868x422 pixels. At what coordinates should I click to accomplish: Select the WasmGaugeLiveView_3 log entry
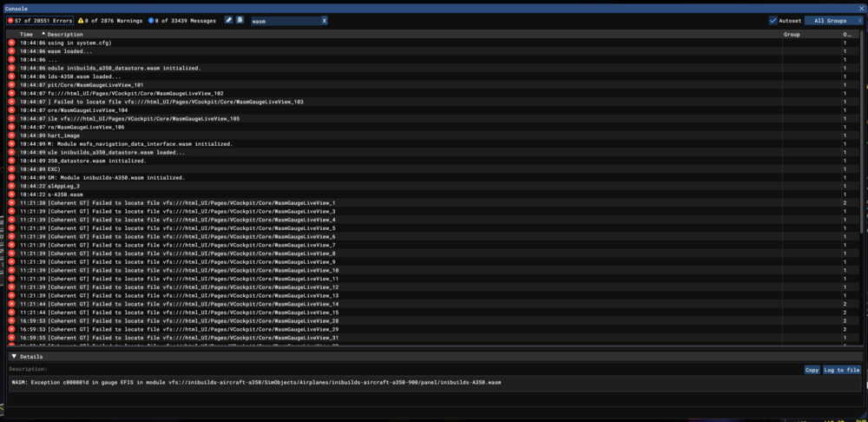tap(431, 212)
